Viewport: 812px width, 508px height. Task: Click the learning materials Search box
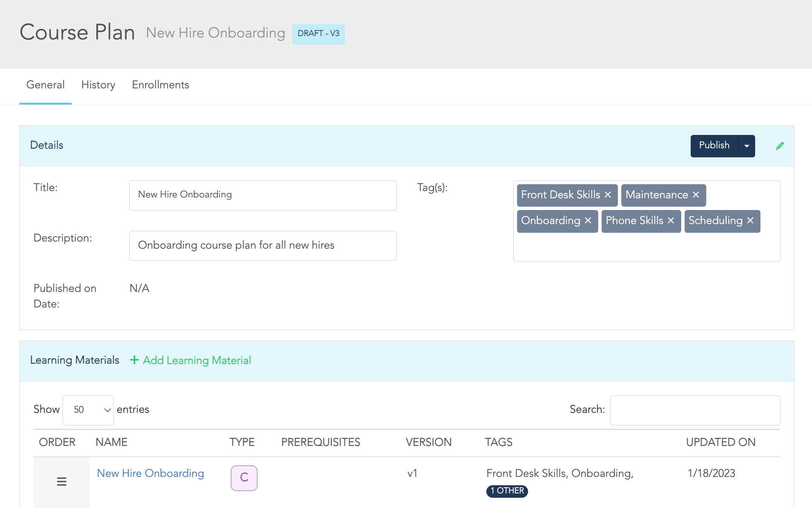point(695,410)
